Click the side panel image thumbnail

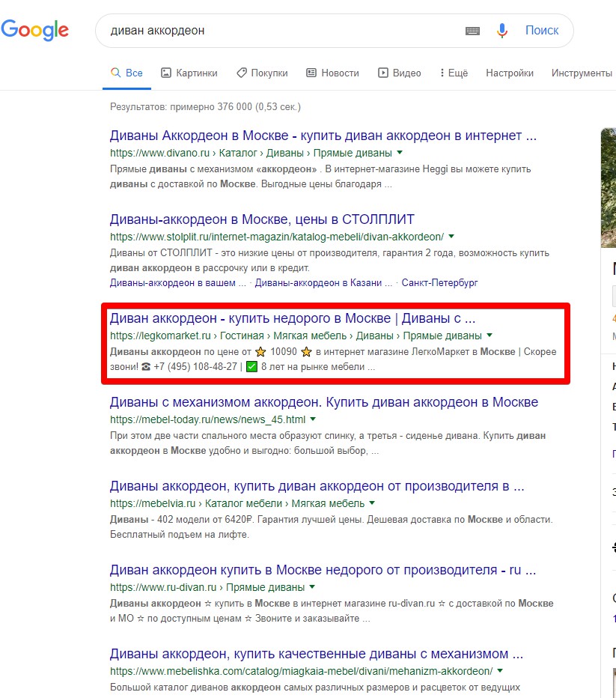pos(609,188)
